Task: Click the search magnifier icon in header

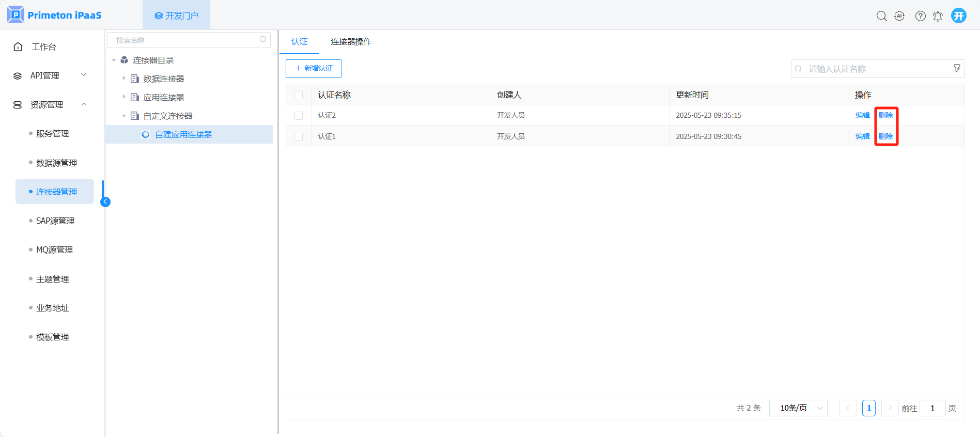Action: (881, 16)
